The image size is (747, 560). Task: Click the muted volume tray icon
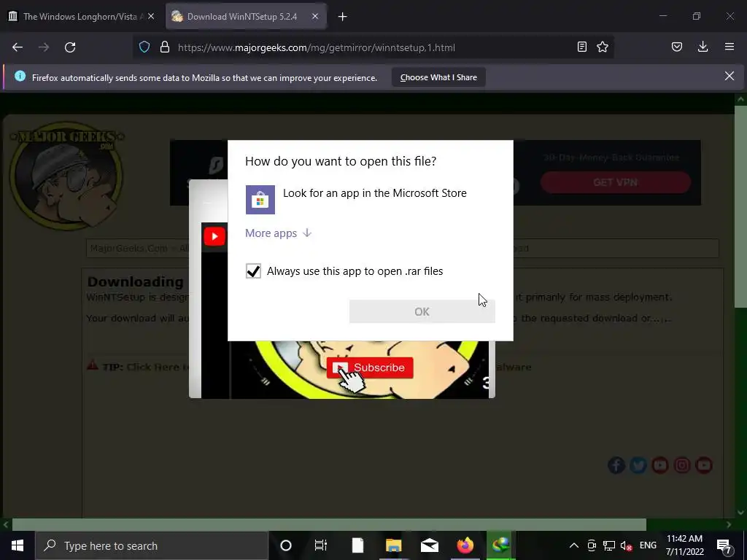[626, 545]
